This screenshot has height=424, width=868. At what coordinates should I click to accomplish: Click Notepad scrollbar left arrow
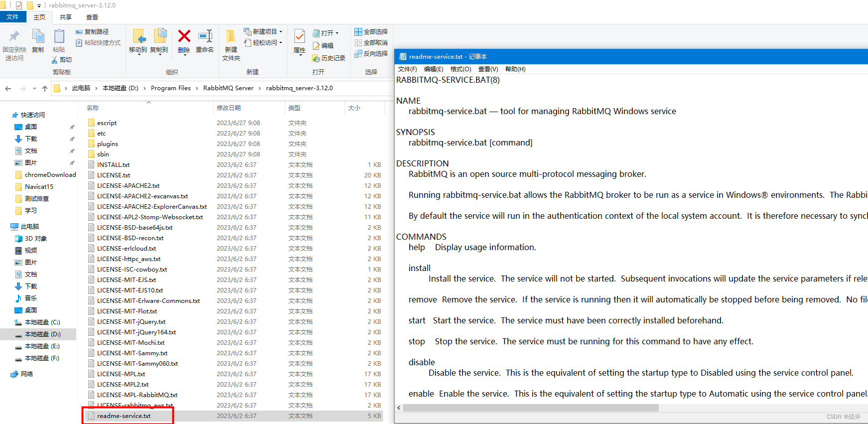coord(399,408)
